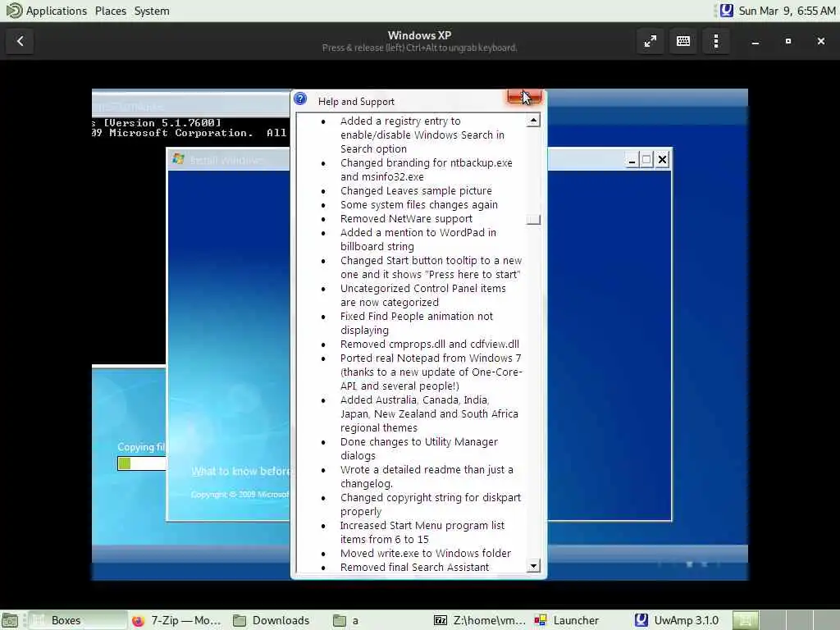The width and height of the screenshot is (840, 630).
Task: Switch to folder 'a' in taskbar
Action: point(377,620)
